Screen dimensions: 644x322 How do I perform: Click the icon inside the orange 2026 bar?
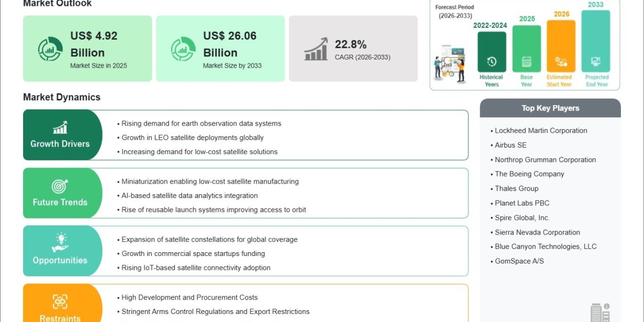(x=561, y=62)
